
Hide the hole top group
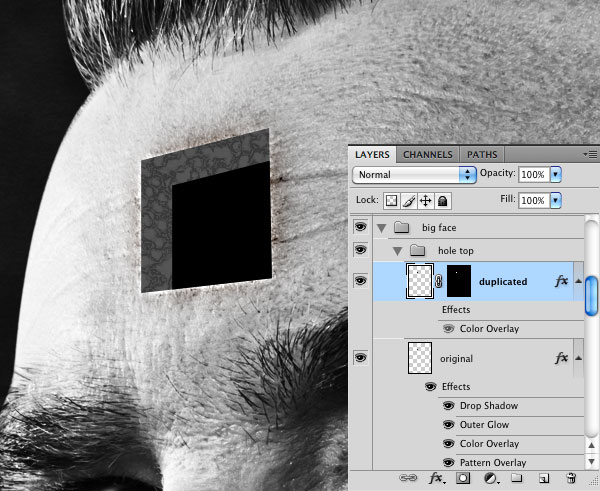360,250
